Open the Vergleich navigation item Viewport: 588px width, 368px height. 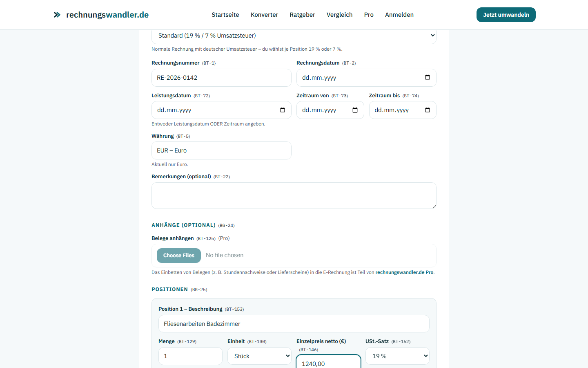(339, 15)
